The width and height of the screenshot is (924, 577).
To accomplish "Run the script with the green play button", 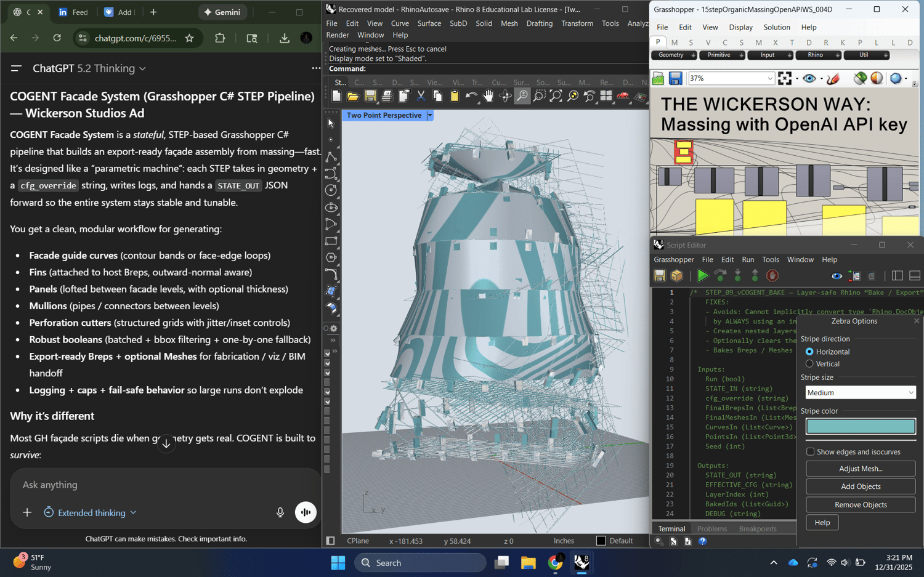I will click(x=702, y=276).
